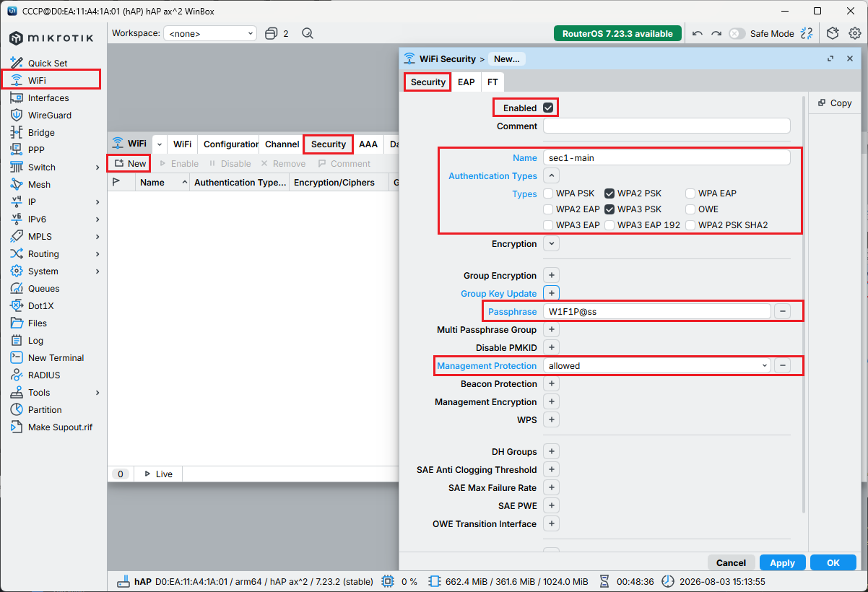Click the search magnifier icon
The image size is (868, 592).
tap(308, 33)
